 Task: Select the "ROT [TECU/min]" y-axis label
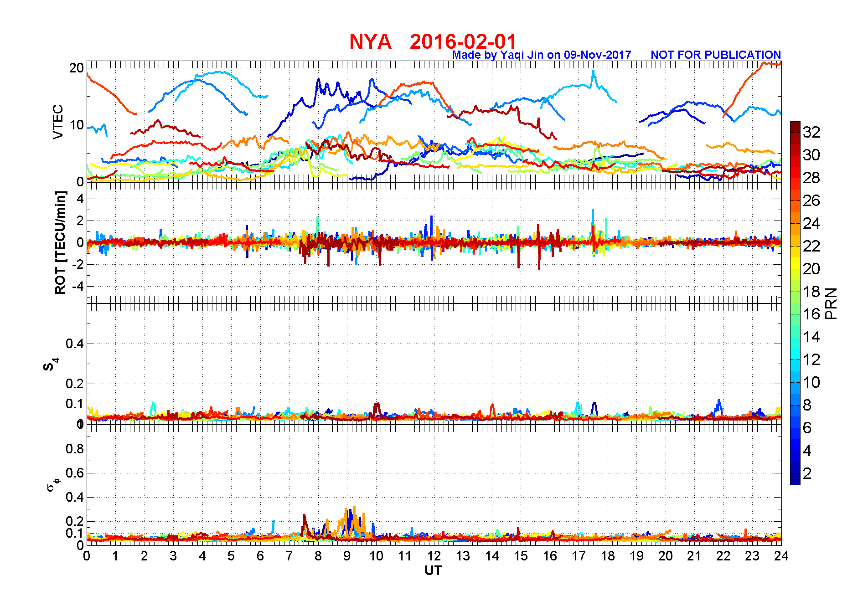pyautogui.click(x=60, y=242)
